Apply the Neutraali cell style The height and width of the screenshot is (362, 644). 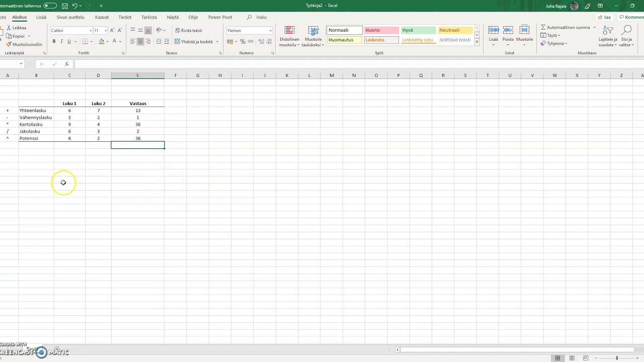click(455, 30)
